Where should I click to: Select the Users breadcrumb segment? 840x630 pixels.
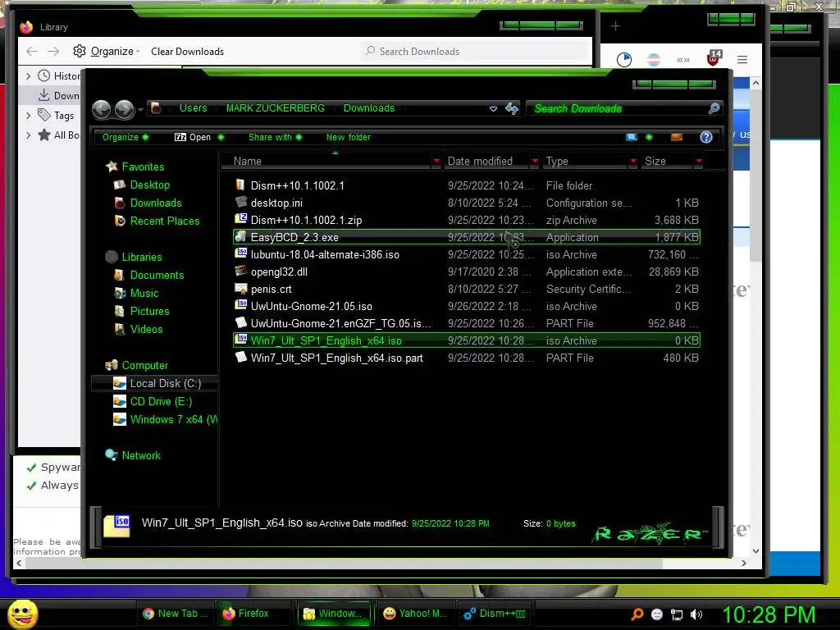pyautogui.click(x=193, y=108)
